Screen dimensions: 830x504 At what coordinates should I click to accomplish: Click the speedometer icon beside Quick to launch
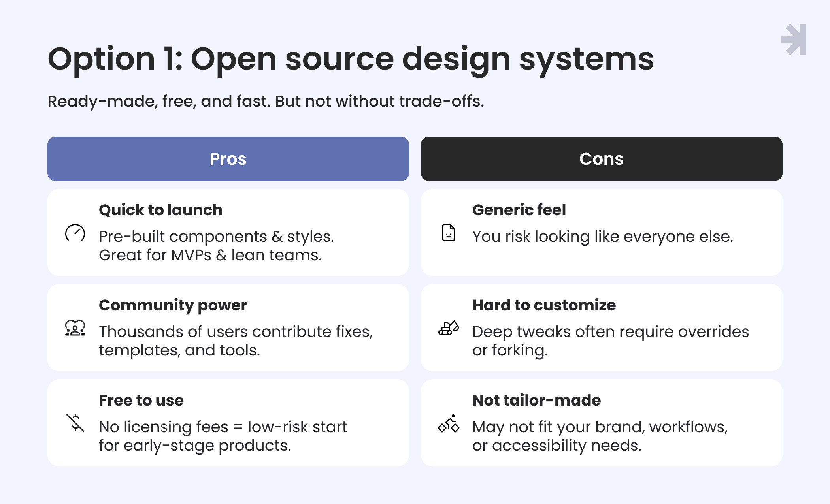(x=75, y=233)
